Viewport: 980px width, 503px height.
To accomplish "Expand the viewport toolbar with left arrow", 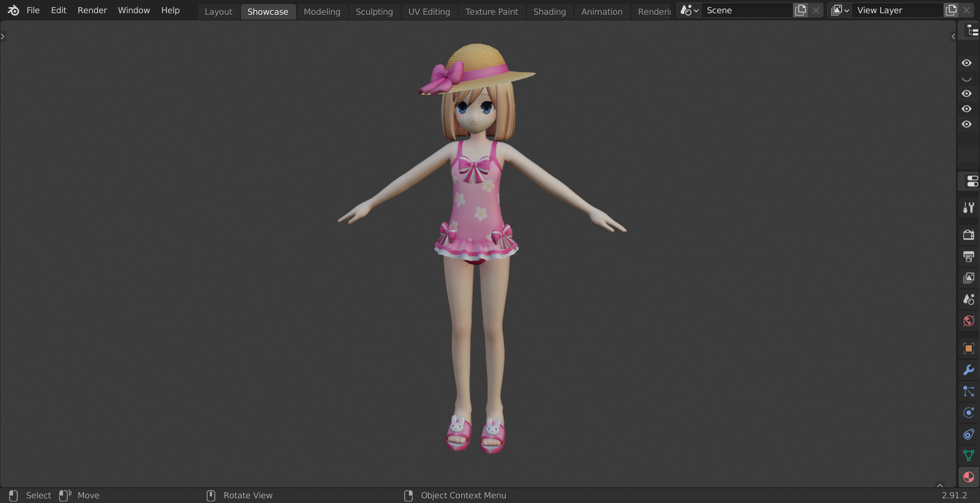I will (x=3, y=36).
